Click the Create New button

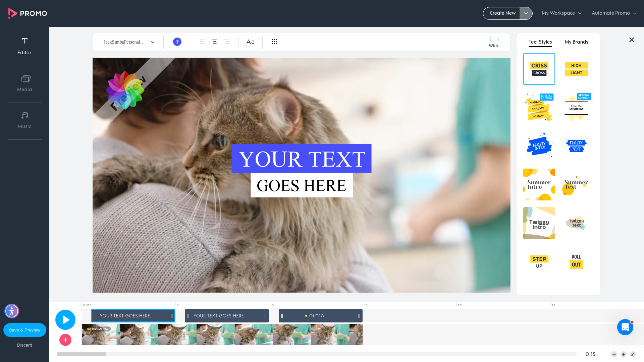(x=502, y=13)
